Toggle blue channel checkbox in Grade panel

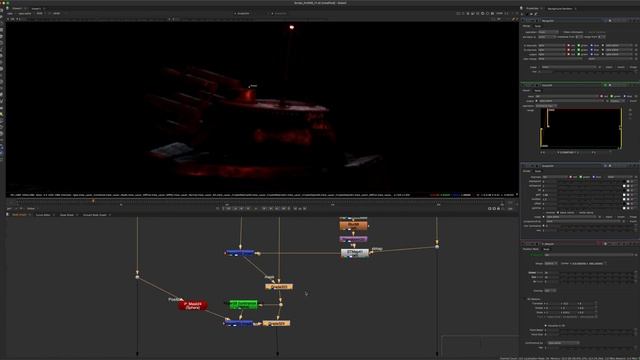[x=593, y=177]
